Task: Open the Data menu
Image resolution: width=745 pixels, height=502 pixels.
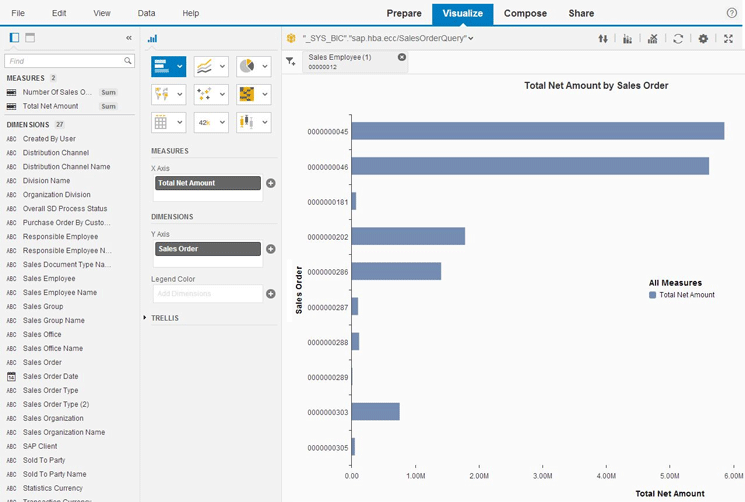Action: pyautogui.click(x=146, y=14)
